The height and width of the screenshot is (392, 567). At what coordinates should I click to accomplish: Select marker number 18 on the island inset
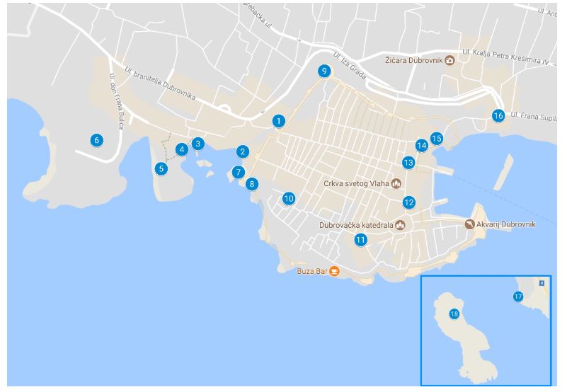(454, 314)
